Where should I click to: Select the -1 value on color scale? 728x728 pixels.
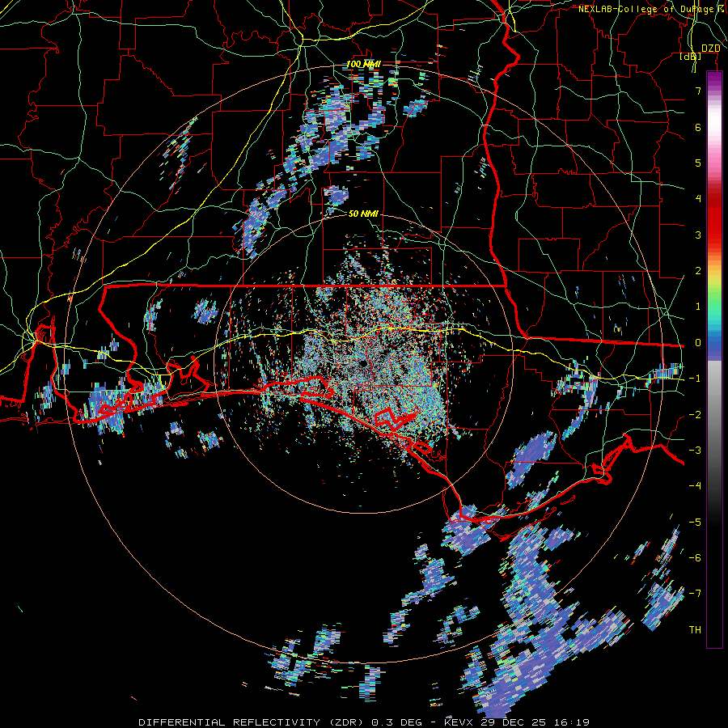click(695, 379)
